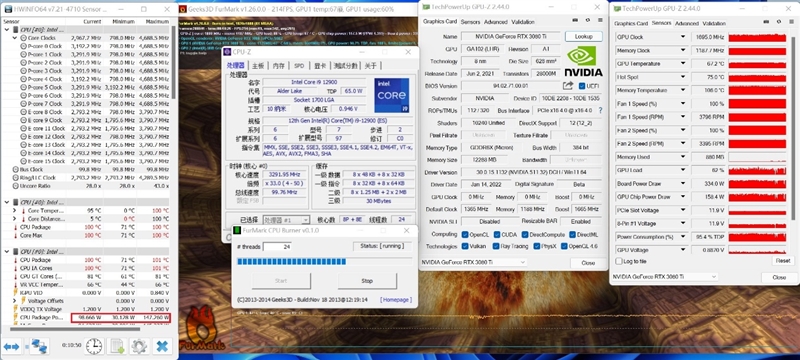Screen dimensions: 800x360
Task: Click the Bus Interface question mark icon
Action: (601, 110)
